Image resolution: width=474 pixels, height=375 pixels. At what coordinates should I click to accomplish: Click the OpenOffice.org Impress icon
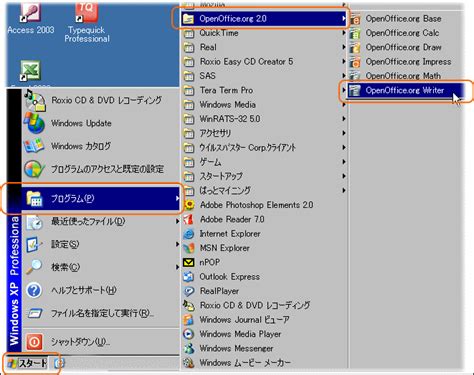tap(355, 62)
